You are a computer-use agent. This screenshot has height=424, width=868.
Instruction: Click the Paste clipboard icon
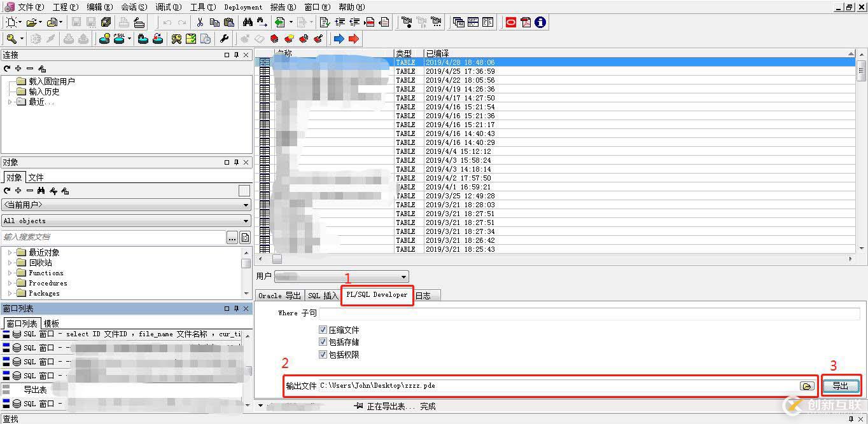tap(229, 22)
